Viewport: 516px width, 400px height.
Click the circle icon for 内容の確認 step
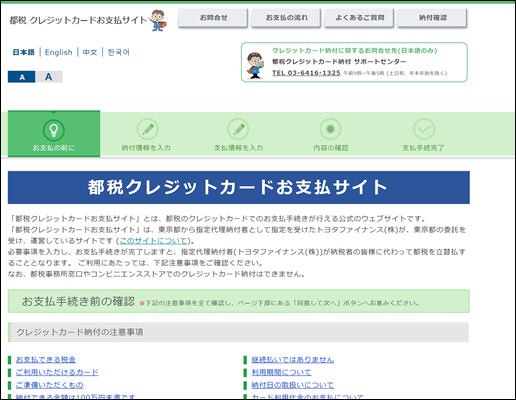[330, 129]
